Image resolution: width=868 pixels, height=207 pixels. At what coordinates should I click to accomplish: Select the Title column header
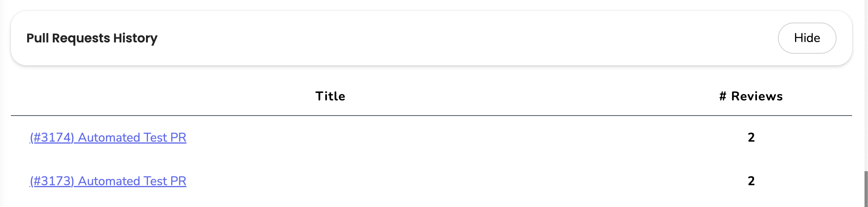click(x=330, y=96)
